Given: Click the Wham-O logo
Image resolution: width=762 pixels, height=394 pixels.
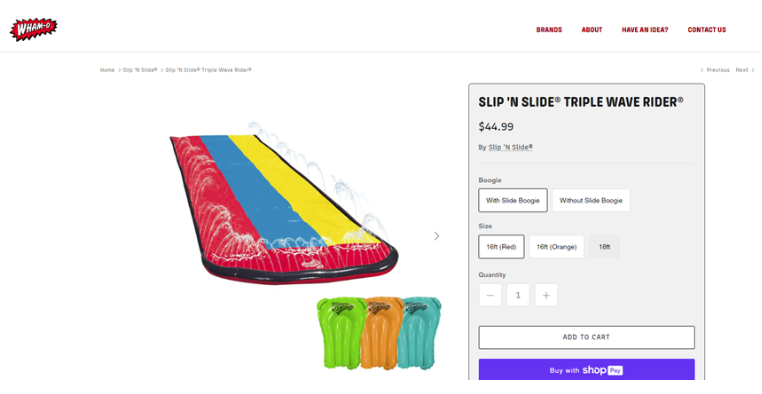Looking at the screenshot, I should 34,29.
